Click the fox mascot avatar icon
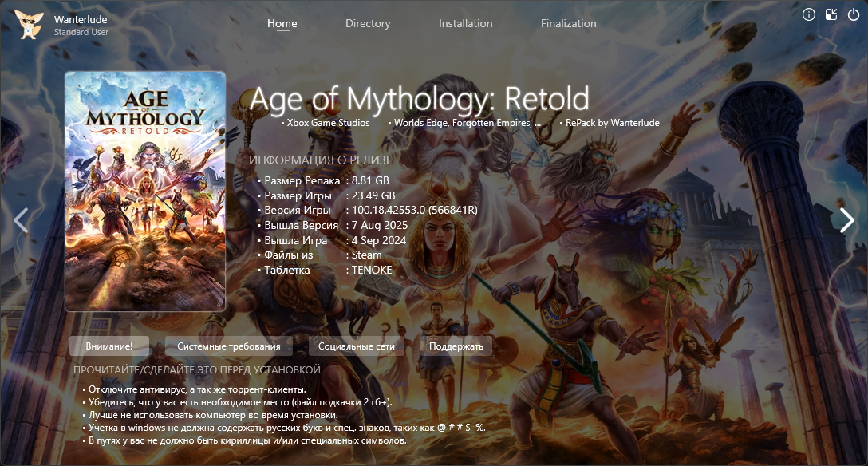 click(x=30, y=25)
